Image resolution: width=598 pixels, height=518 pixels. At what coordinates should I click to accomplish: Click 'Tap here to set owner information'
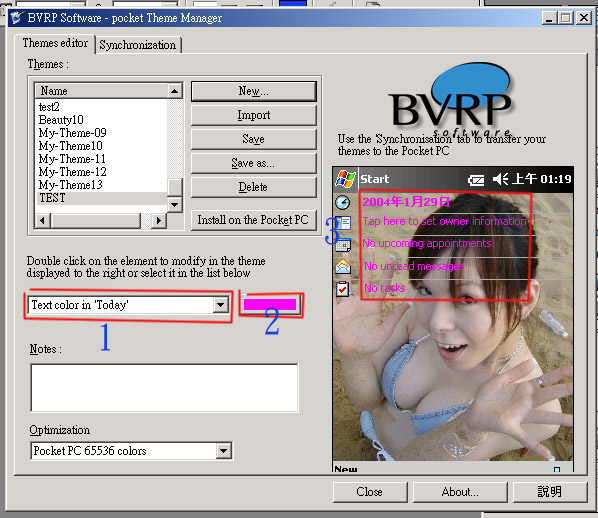click(444, 221)
